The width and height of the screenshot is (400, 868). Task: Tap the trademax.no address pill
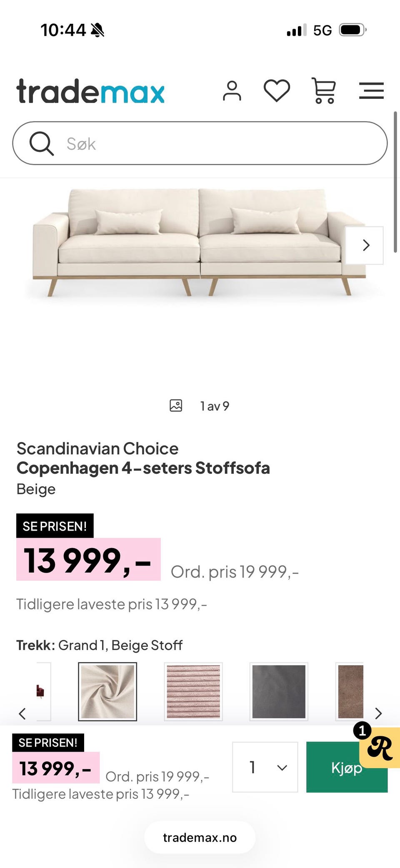click(200, 837)
